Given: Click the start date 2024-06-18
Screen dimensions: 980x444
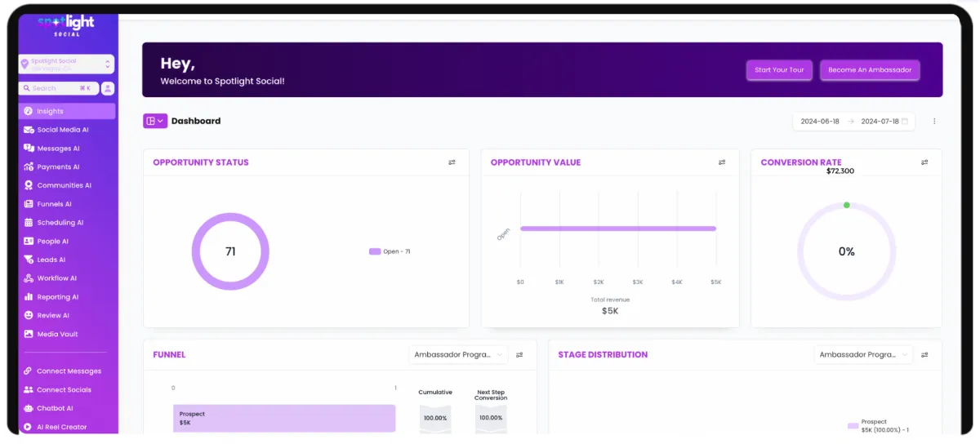Looking at the screenshot, I should [820, 122].
